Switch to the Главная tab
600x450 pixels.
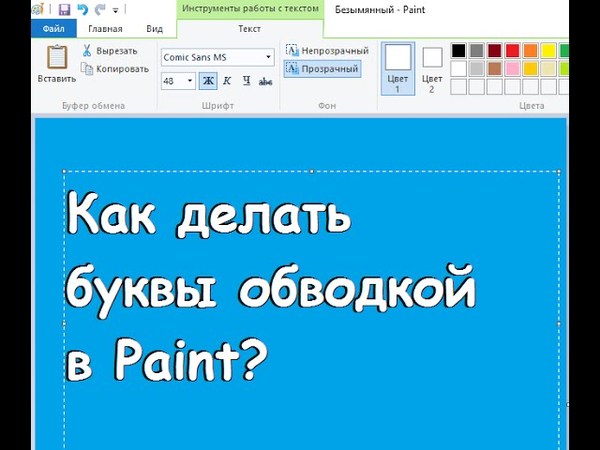[105, 29]
